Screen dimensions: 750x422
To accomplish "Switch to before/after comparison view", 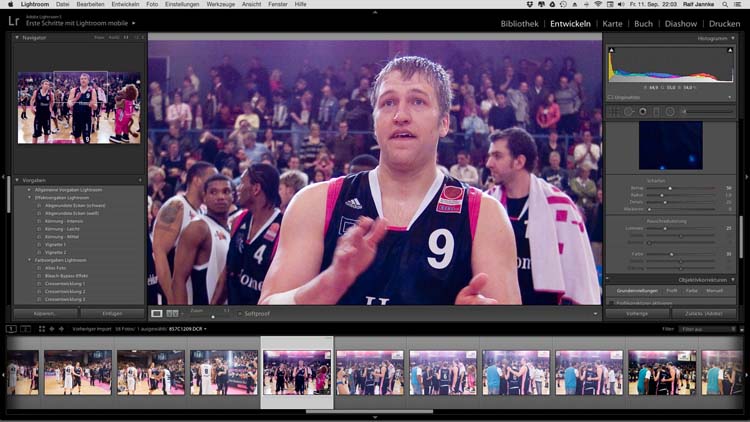I will pyautogui.click(x=172, y=313).
